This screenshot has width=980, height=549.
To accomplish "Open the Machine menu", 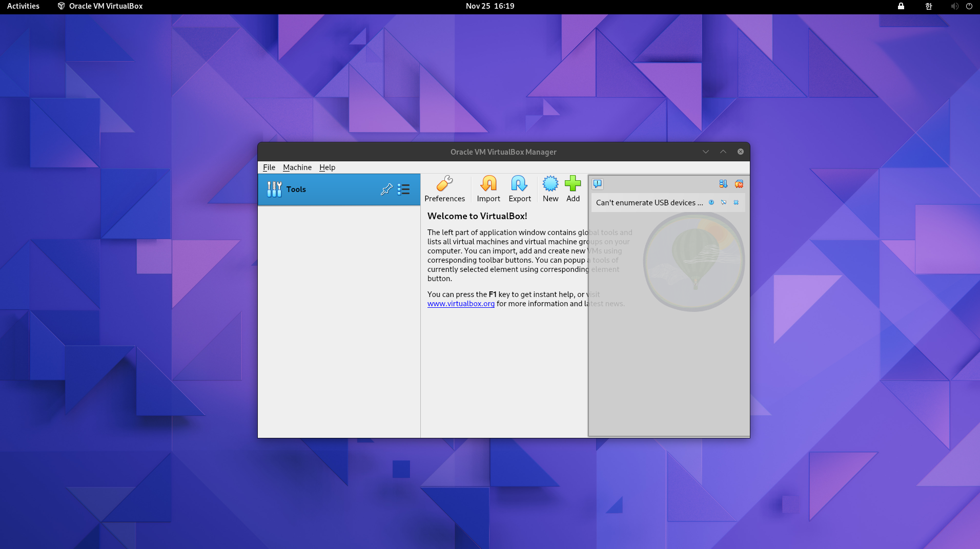I will click(x=297, y=167).
